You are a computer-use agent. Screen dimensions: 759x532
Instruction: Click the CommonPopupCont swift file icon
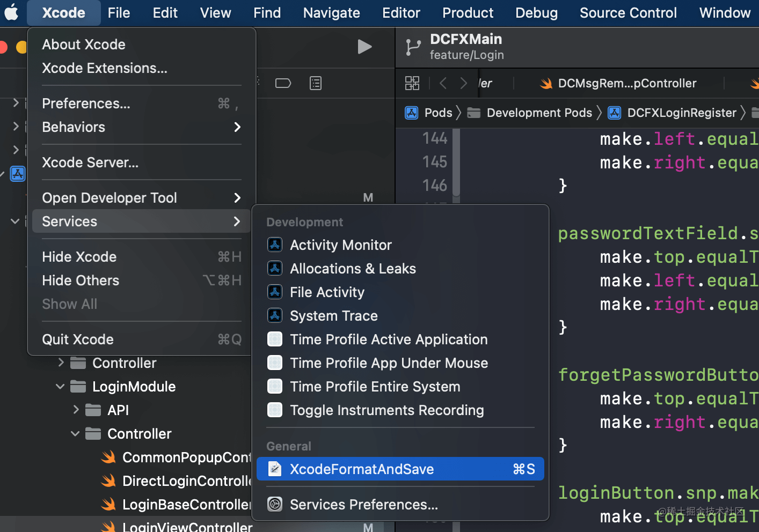(109, 457)
